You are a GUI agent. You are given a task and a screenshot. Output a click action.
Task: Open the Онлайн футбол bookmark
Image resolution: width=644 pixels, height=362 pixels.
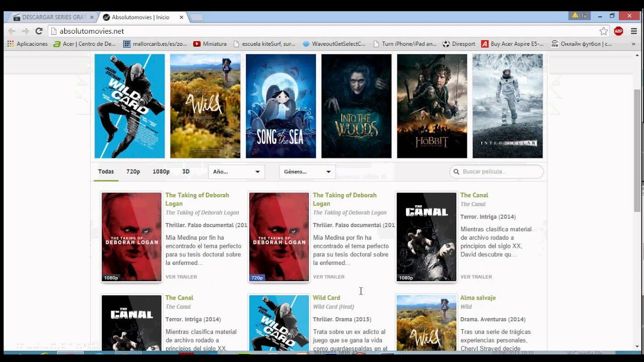(x=582, y=44)
